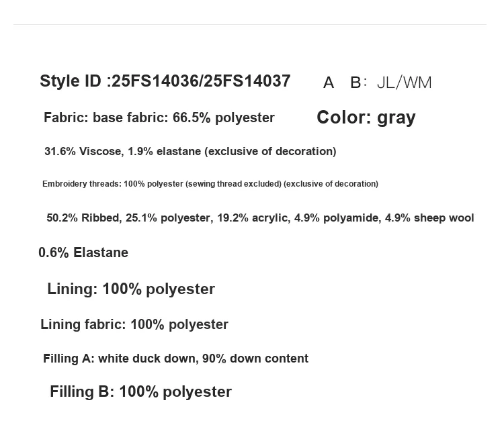504x427 pixels.
Task: Click the Style ID heading line
Action: [x=165, y=81]
